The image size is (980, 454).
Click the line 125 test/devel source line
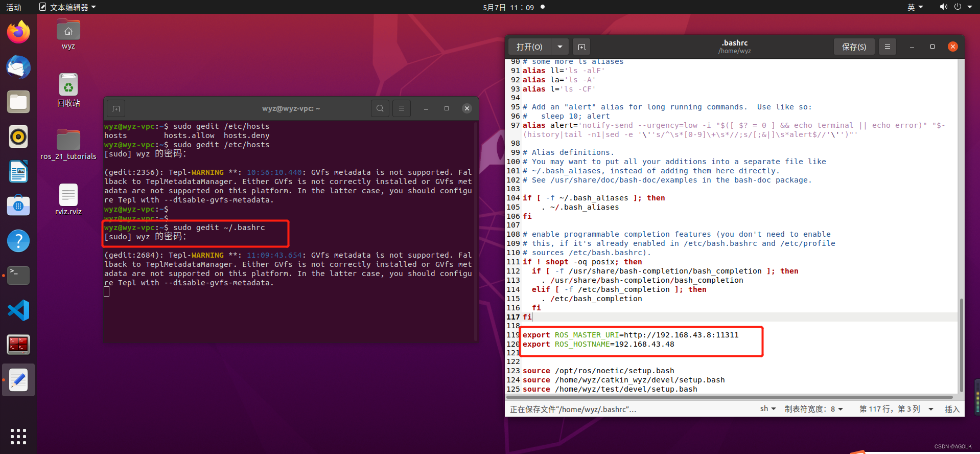(610, 389)
